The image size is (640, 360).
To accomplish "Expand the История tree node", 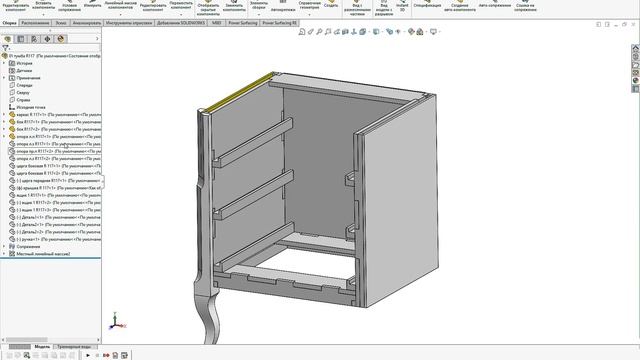I will point(4,63).
